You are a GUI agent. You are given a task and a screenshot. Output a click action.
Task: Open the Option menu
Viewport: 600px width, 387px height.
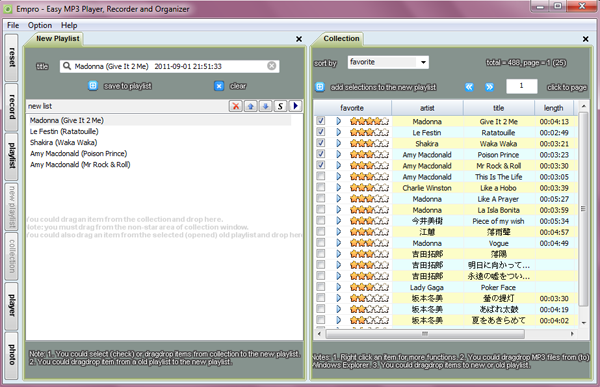click(40, 25)
